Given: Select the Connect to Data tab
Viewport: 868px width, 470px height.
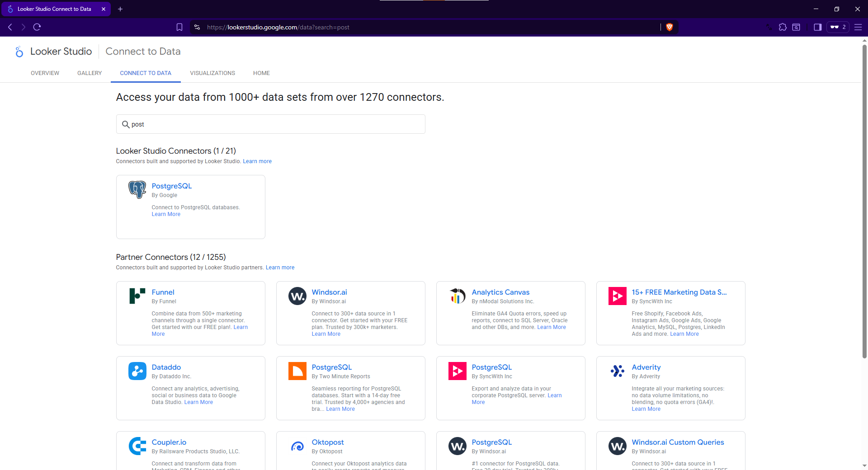Looking at the screenshot, I should 146,73.
